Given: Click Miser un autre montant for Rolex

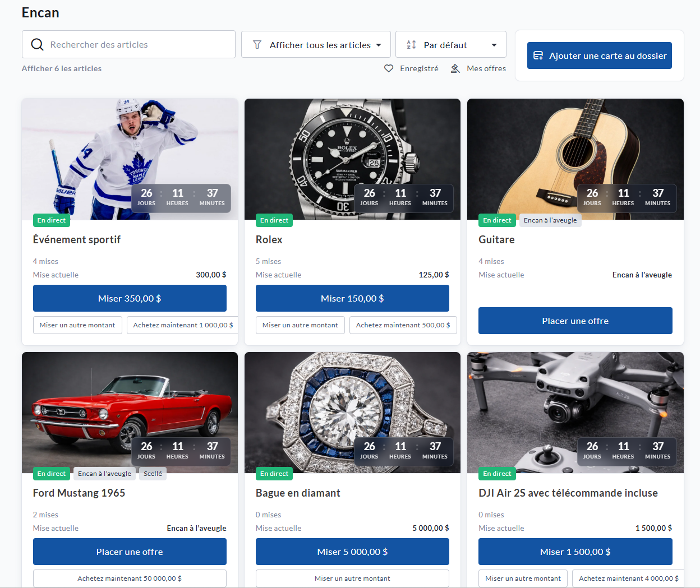Looking at the screenshot, I should (300, 325).
